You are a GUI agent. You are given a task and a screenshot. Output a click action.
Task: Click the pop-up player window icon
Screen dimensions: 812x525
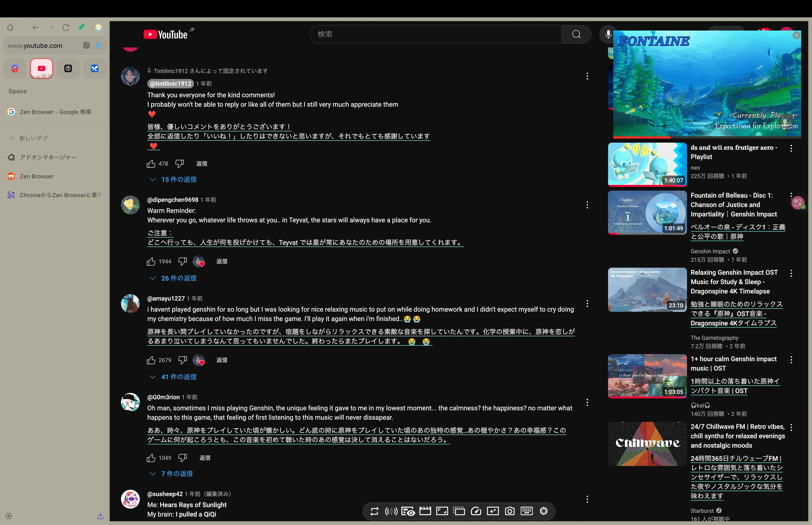pos(459,511)
